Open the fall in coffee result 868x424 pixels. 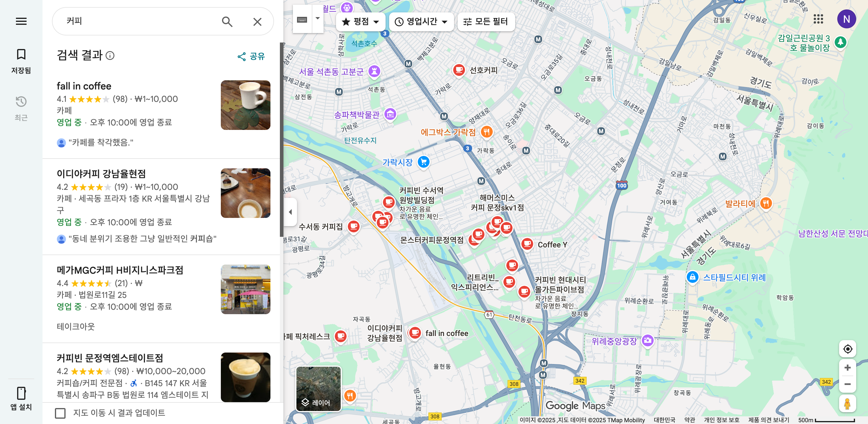coord(161,115)
